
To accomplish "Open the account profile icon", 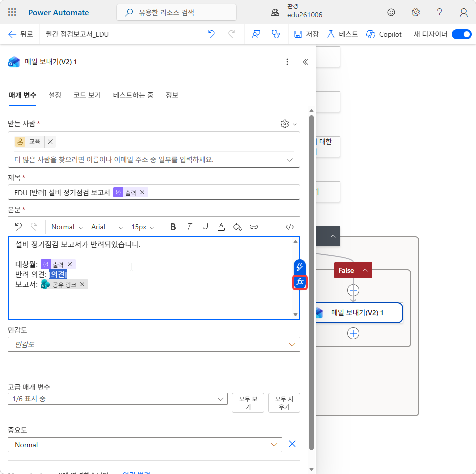I will [463, 12].
